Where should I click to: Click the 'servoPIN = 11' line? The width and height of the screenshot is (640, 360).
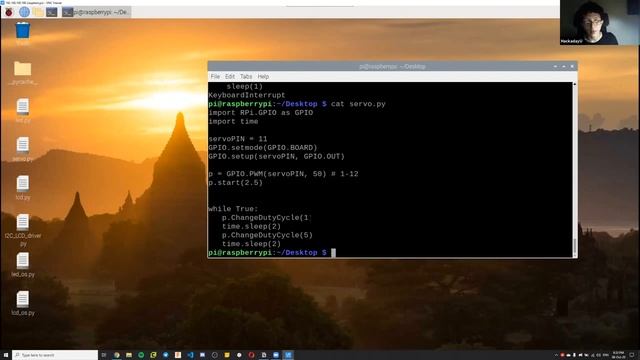(x=238, y=139)
